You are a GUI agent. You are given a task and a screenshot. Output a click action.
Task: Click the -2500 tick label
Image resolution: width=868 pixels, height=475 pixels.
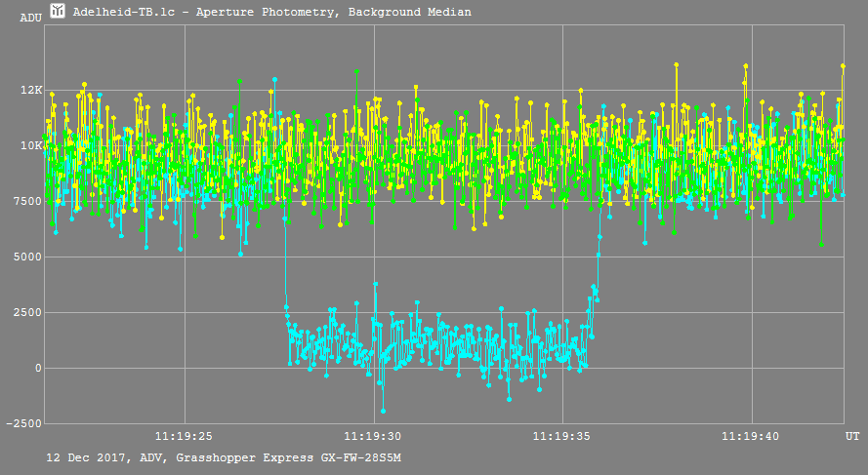(23, 423)
